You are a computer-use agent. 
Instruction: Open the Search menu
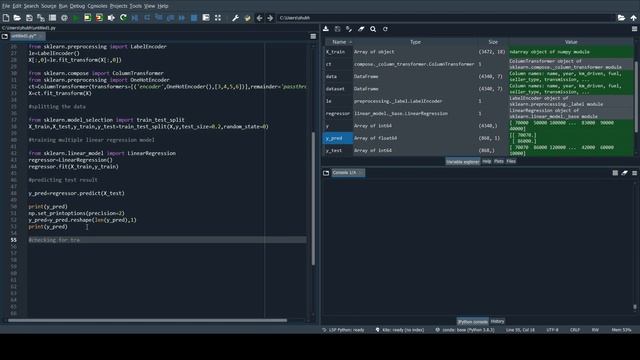click(x=31, y=6)
